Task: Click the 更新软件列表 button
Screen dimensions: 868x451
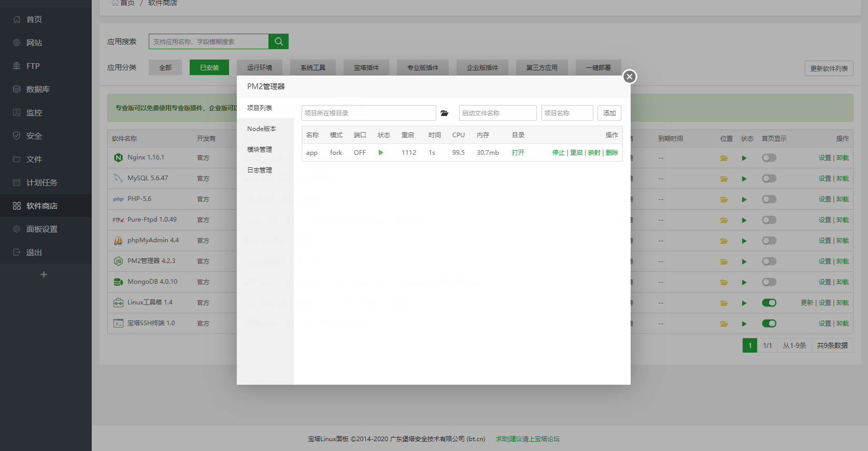Action: click(829, 68)
